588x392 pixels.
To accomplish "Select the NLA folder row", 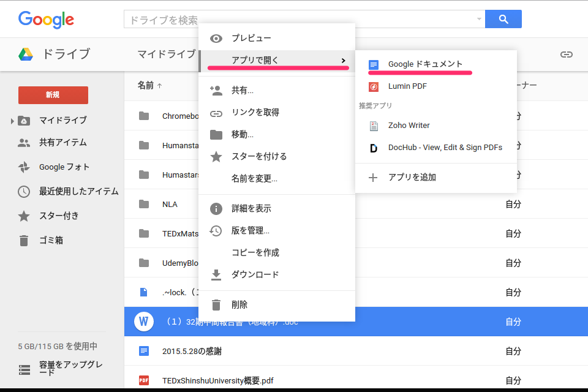I will click(356, 204).
